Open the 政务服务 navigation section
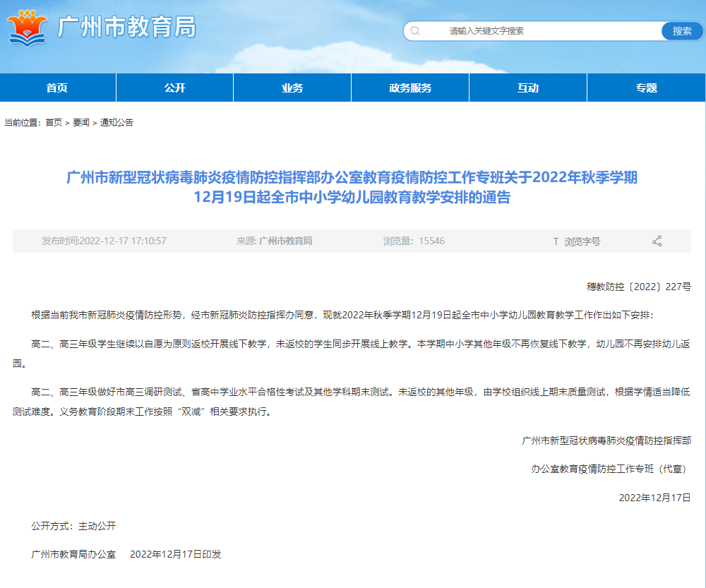706x588 pixels. 410,87
